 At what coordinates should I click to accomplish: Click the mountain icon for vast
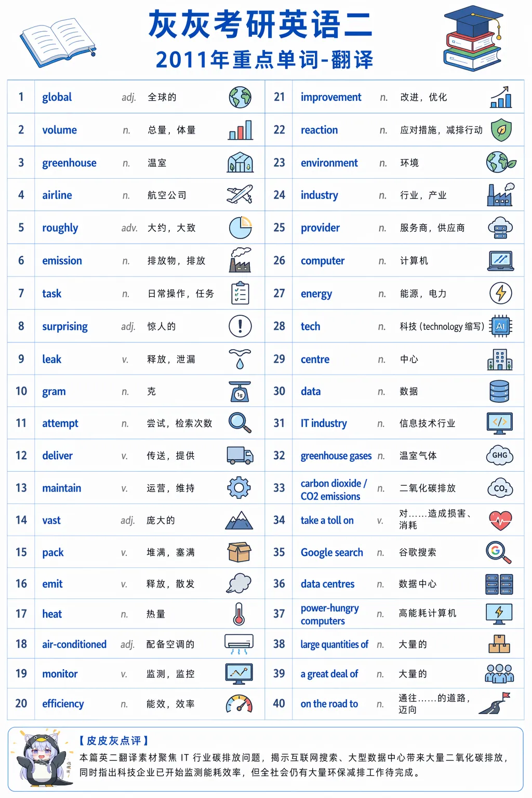pyautogui.click(x=239, y=520)
